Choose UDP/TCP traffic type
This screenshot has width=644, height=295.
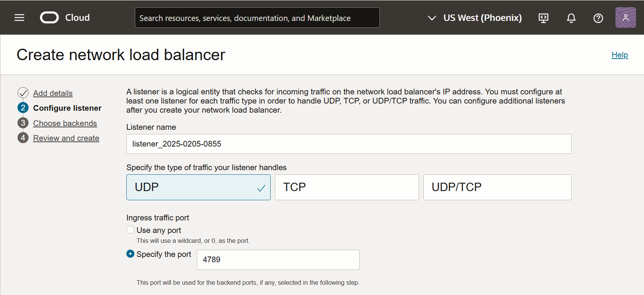[x=497, y=187]
